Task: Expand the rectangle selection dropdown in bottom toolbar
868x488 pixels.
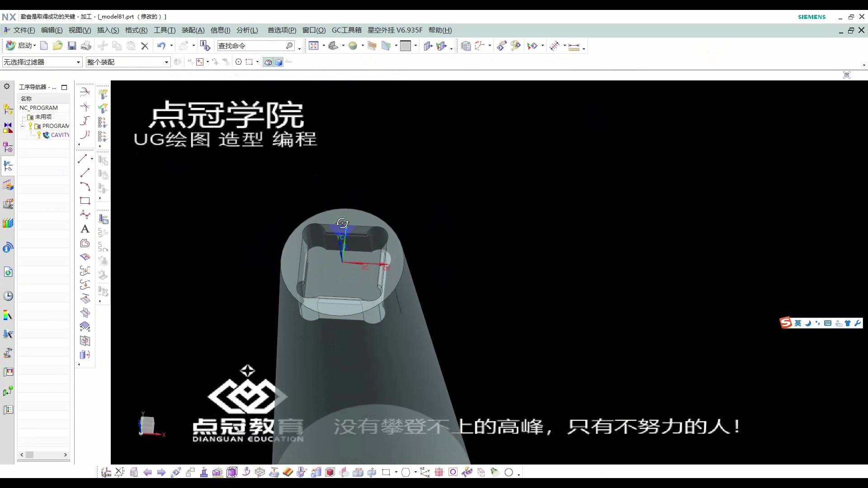Action: click(x=396, y=472)
